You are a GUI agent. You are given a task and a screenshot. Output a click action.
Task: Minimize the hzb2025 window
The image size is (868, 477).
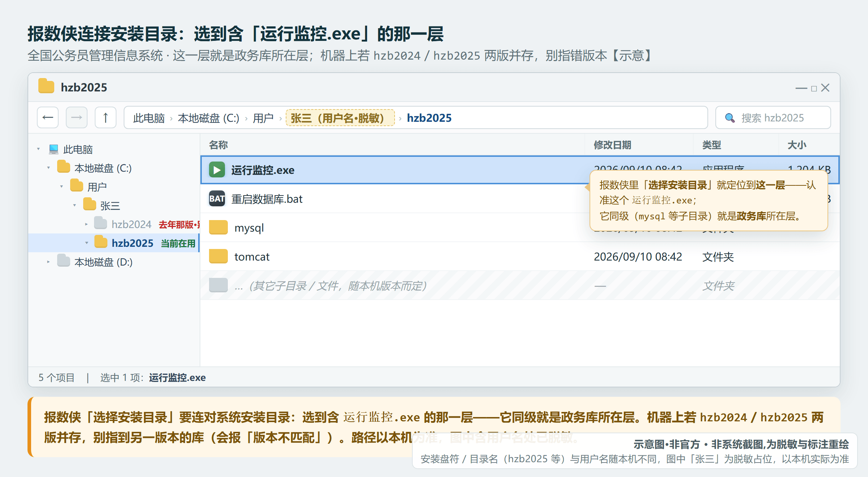pyautogui.click(x=801, y=88)
